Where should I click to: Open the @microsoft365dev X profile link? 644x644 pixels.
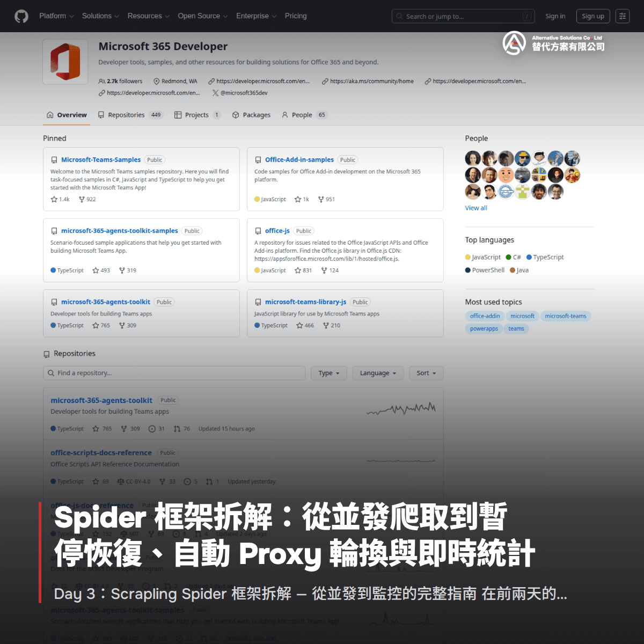tap(240, 93)
